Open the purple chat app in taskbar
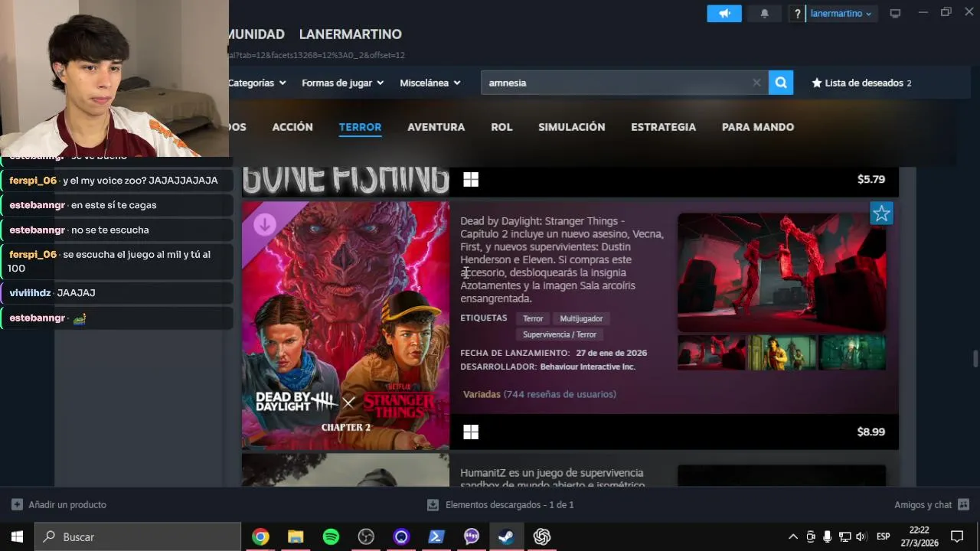 472,536
